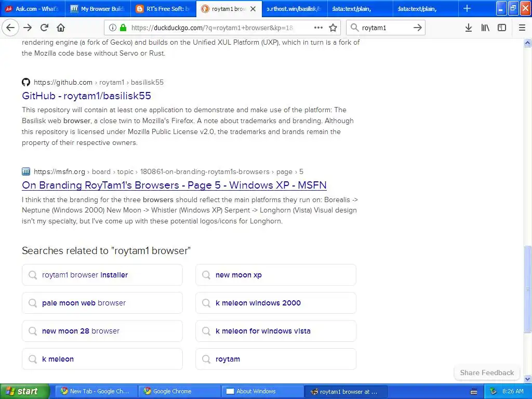532x399 pixels.
Task: Click the GitHub favicon in results
Action: (x=26, y=82)
